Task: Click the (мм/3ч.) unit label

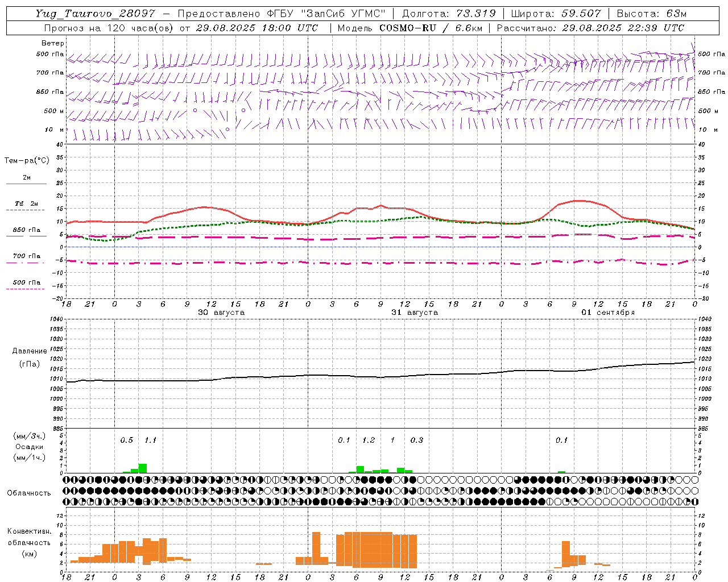Action: (29, 436)
